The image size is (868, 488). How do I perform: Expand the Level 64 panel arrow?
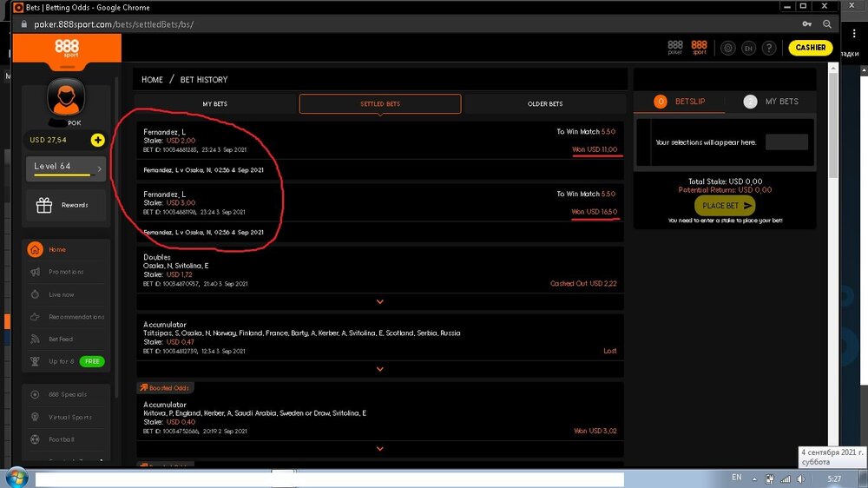99,168
